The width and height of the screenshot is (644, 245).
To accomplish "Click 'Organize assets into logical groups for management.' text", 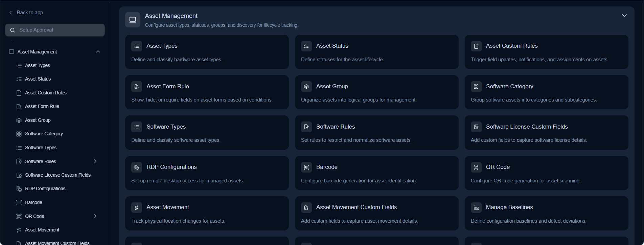I will 359,100.
